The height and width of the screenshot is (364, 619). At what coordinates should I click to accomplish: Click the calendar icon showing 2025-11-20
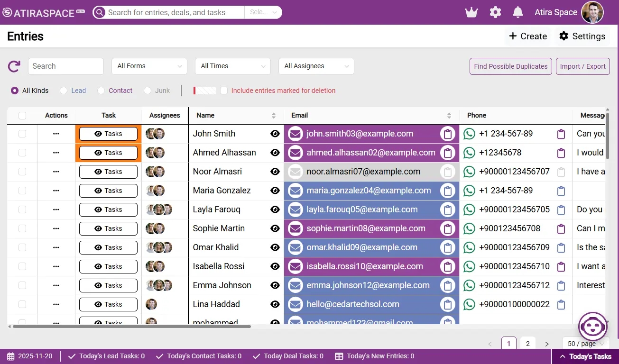[x=11, y=356]
